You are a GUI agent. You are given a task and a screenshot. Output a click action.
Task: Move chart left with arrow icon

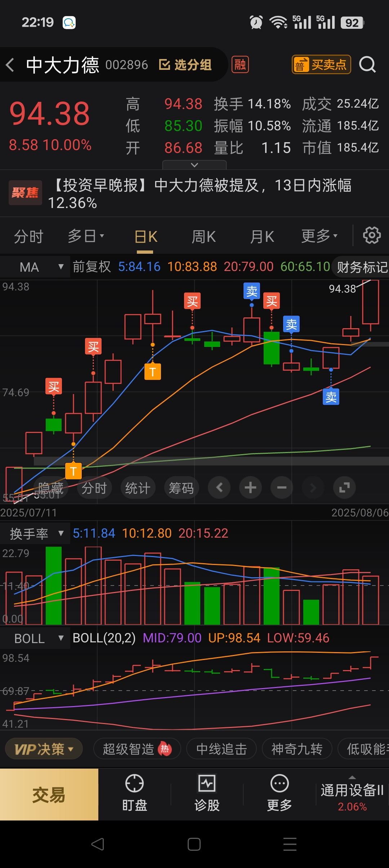coord(219,488)
